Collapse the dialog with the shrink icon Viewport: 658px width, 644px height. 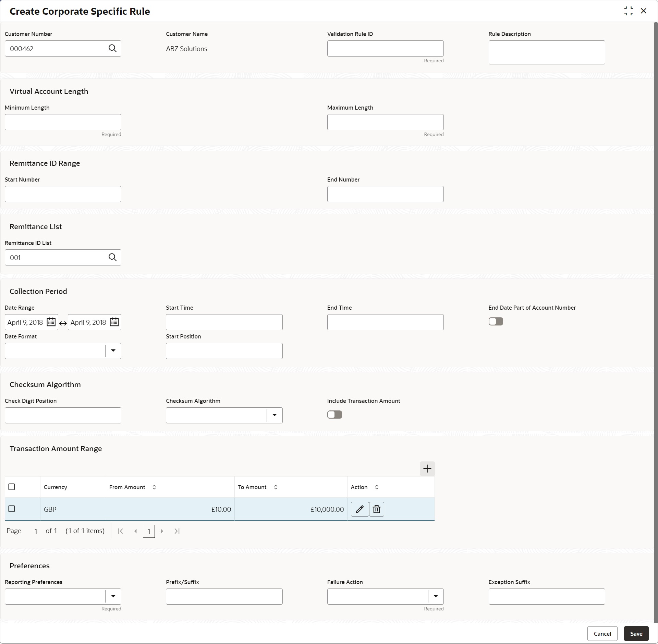(629, 11)
